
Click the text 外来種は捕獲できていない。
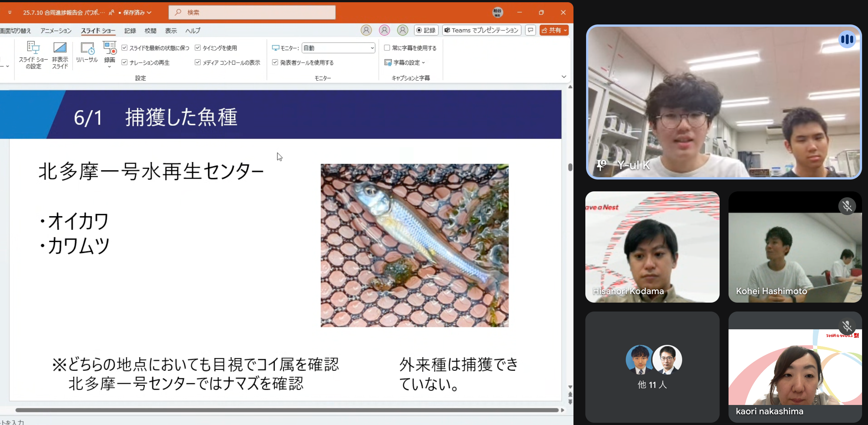click(459, 374)
